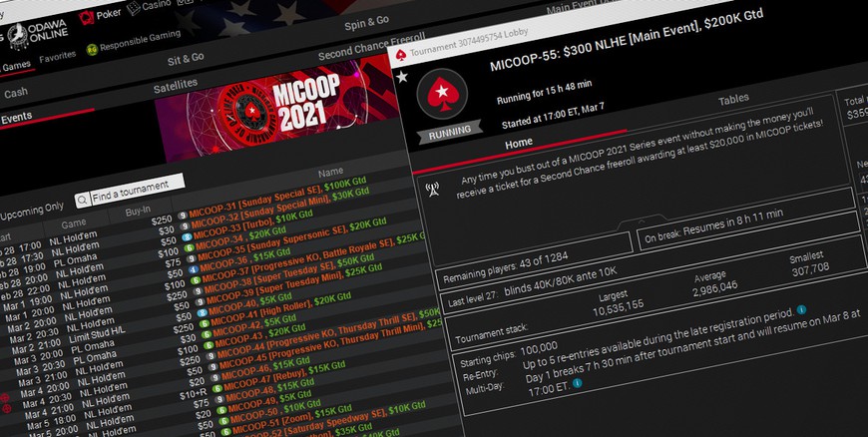Mark MICOOP-55 tournament as favorite with star

(402, 77)
